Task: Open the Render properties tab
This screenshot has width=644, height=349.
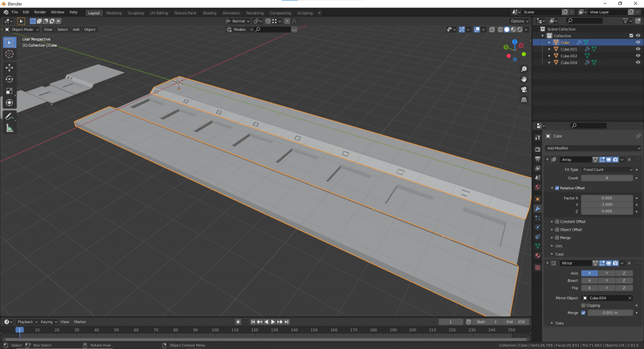Action: click(538, 150)
